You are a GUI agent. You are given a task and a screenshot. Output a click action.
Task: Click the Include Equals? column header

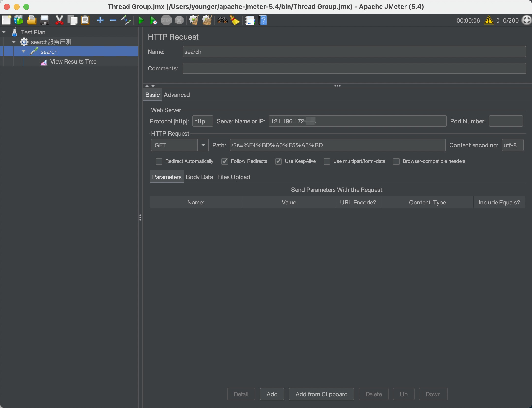click(499, 203)
